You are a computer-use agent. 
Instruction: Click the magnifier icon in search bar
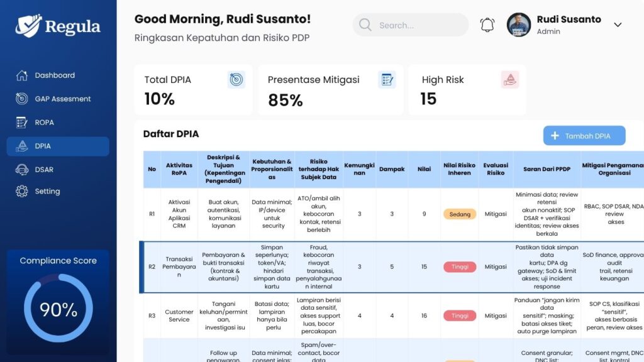click(x=365, y=25)
